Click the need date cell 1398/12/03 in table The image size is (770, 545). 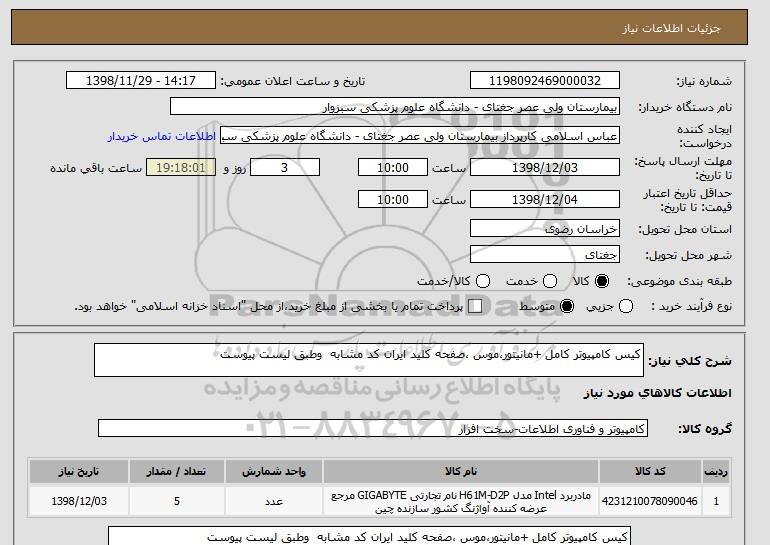(x=79, y=501)
